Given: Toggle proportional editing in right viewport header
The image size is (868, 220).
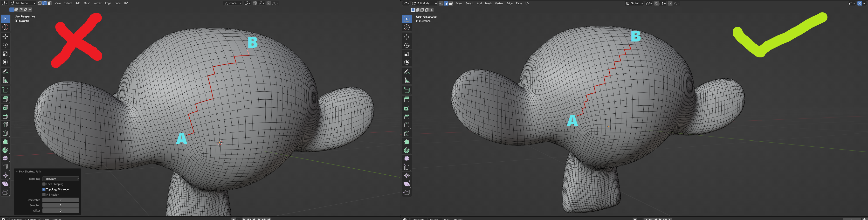Looking at the screenshot, I should (670, 3).
